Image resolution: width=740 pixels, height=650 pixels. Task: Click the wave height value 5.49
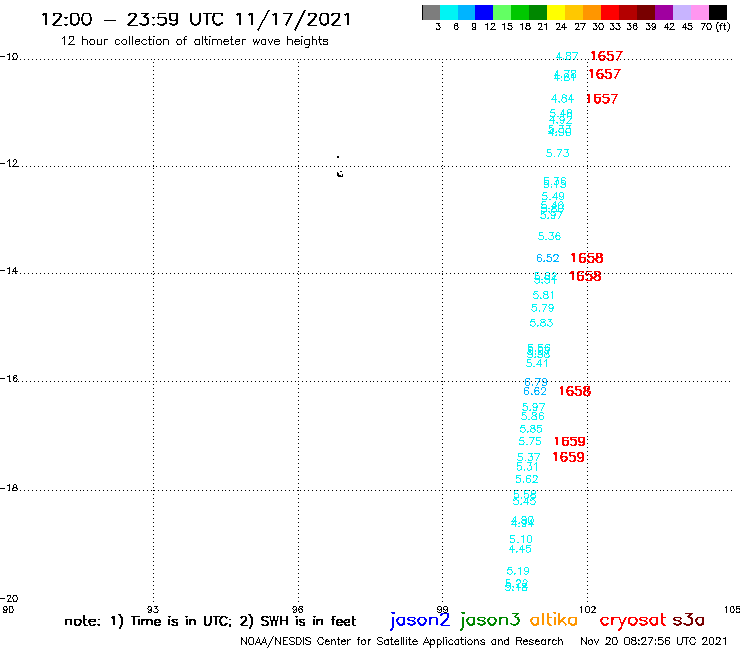click(553, 196)
